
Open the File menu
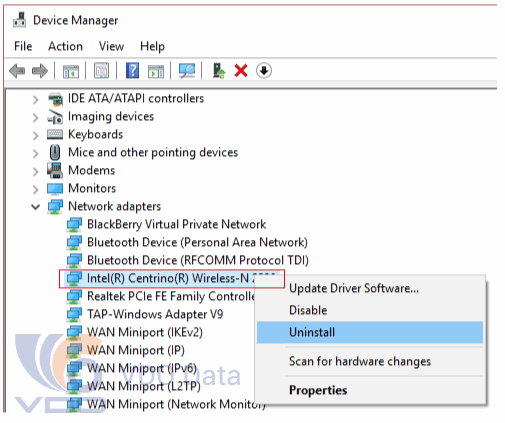(23, 46)
